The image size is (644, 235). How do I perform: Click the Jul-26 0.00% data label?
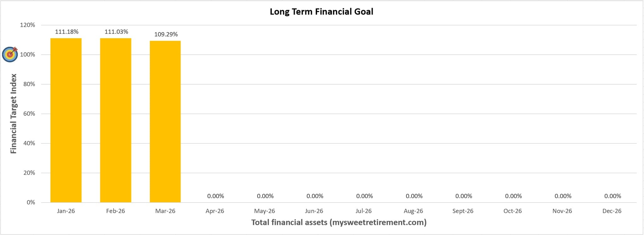pos(364,196)
